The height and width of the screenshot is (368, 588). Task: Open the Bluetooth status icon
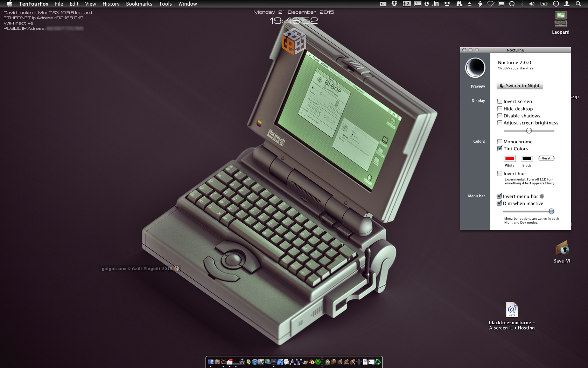coord(522,4)
